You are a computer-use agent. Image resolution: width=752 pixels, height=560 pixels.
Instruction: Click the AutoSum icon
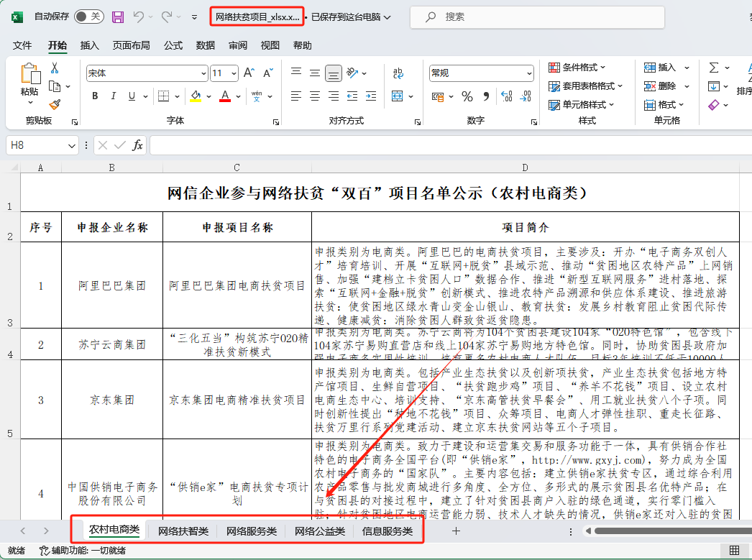pos(714,68)
